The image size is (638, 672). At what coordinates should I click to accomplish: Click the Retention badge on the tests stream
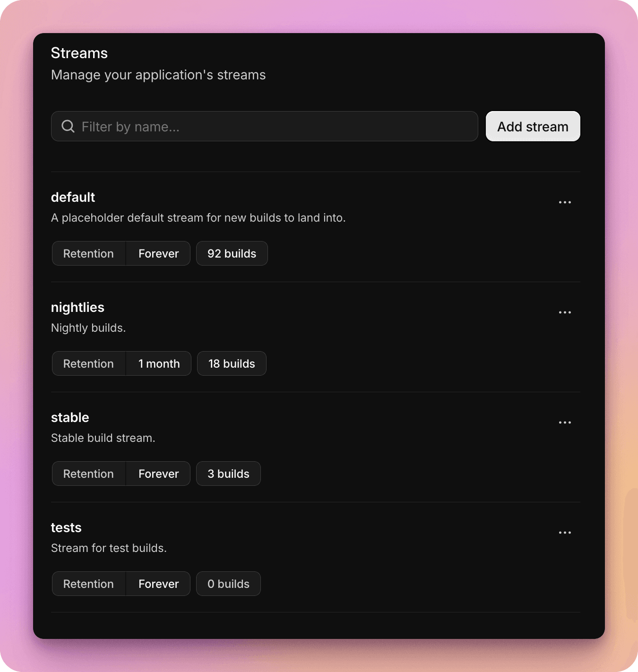[x=88, y=584]
